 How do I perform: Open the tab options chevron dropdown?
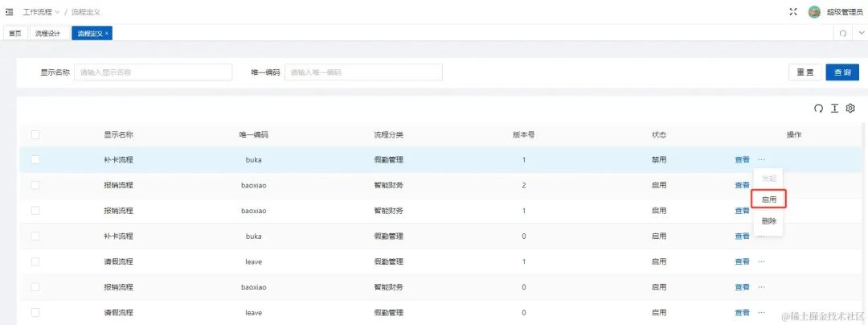coord(861,33)
